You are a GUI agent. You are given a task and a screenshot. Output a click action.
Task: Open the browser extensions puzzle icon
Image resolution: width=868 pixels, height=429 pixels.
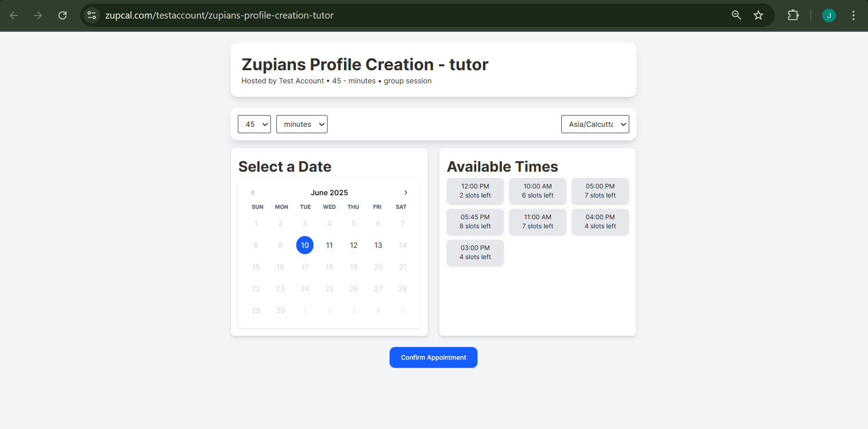click(793, 15)
